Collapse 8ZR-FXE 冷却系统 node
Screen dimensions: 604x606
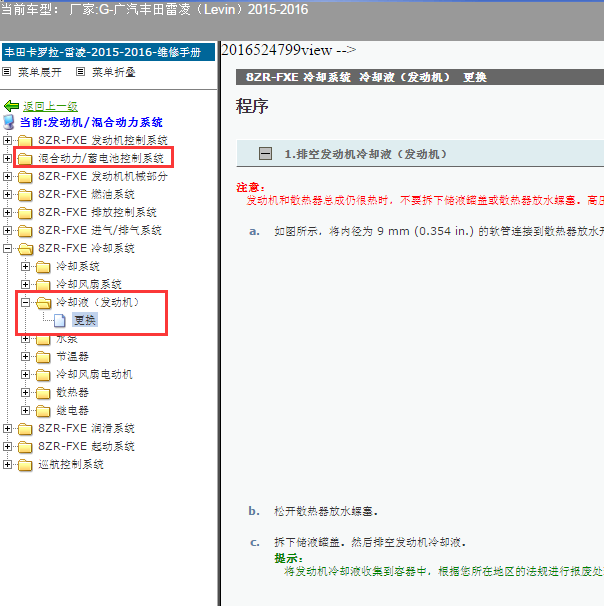[7, 249]
